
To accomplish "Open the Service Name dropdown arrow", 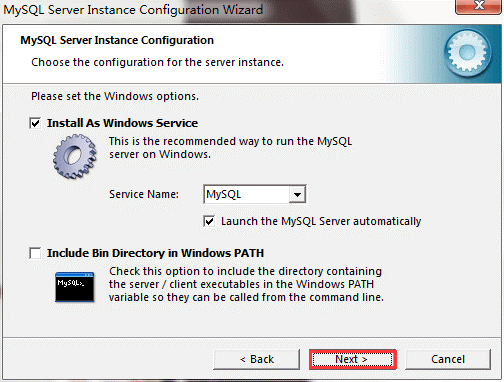I will (x=297, y=194).
